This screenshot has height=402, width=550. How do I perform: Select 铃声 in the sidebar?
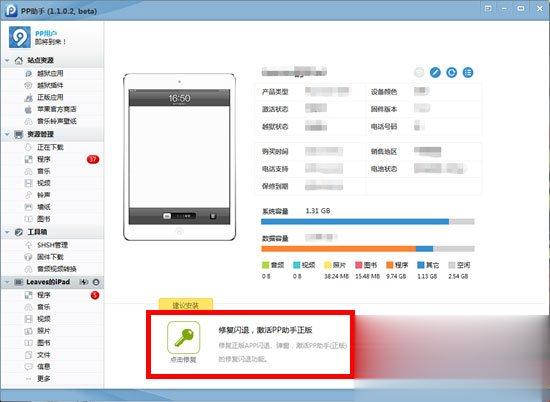pos(44,195)
